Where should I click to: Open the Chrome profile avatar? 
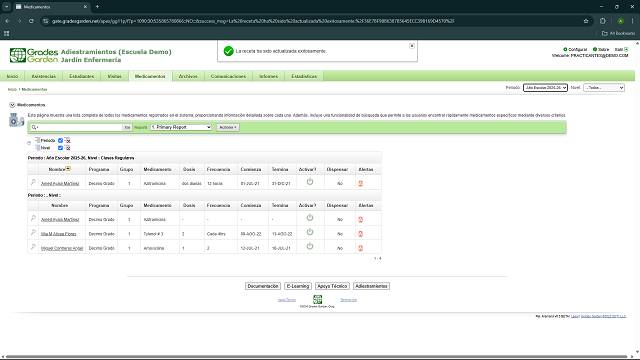tap(620, 21)
